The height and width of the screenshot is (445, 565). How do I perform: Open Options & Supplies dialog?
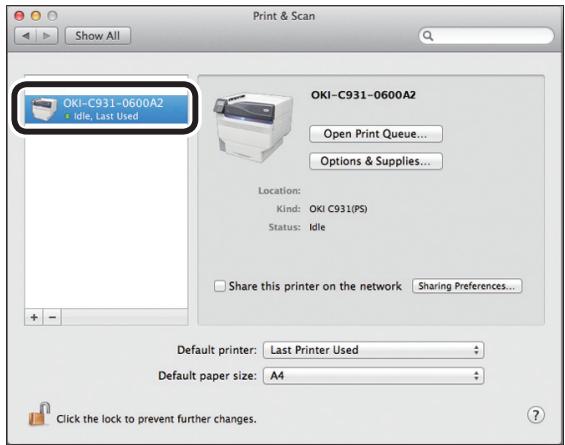376,161
